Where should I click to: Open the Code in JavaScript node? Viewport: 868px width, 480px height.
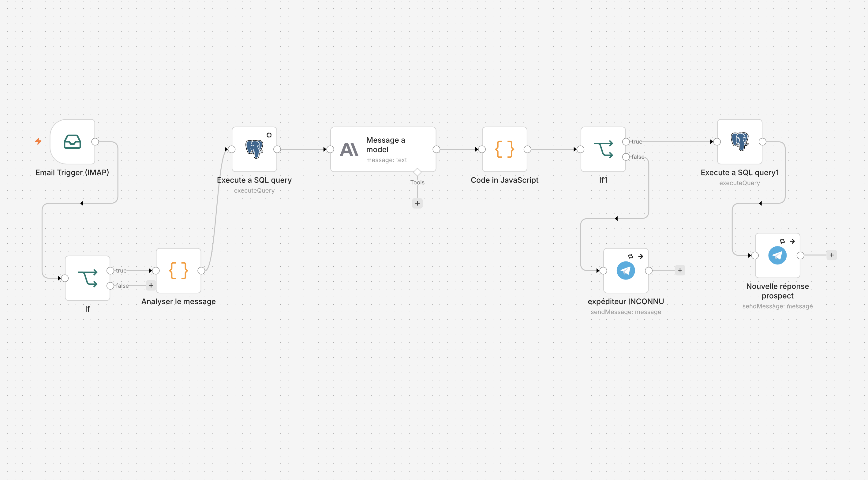click(504, 149)
